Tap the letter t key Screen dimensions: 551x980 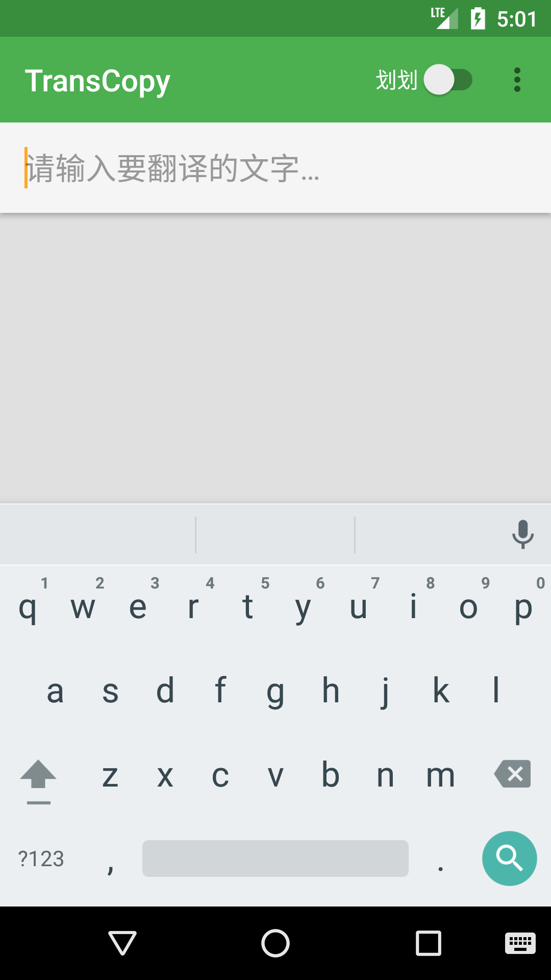point(248,607)
